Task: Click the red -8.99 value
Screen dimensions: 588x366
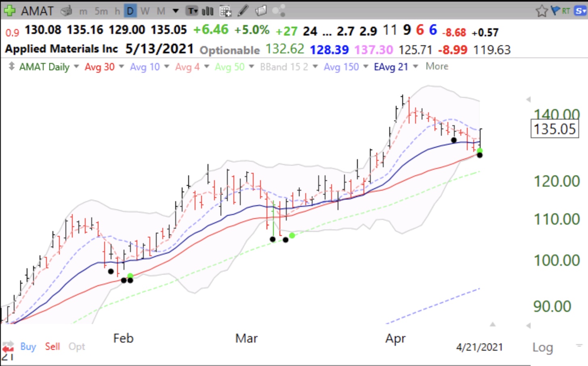Action: 453,50
